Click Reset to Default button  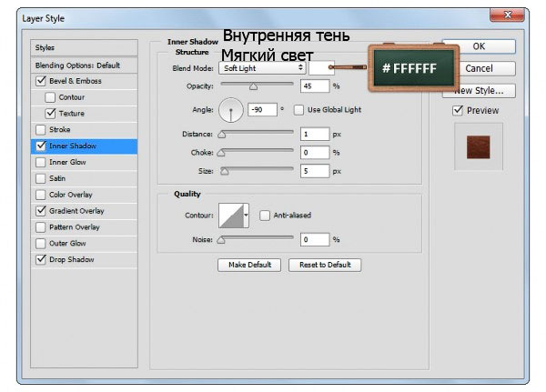[325, 265]
